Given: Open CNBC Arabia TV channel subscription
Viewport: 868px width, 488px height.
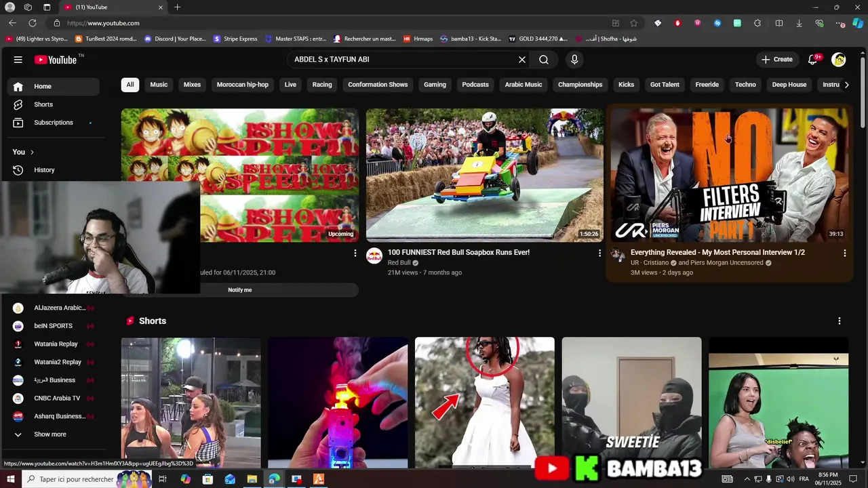Looking at the screenshot, I should (54, 399).
